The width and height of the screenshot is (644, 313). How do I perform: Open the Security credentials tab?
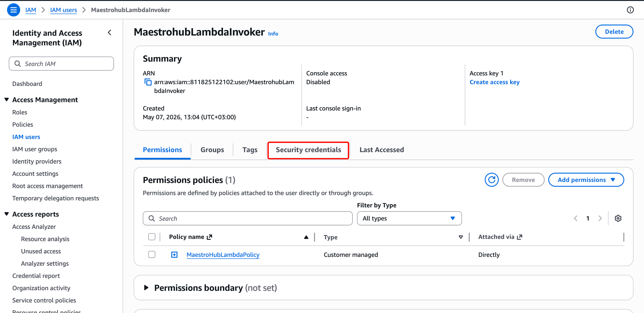(x=308, y=150)
